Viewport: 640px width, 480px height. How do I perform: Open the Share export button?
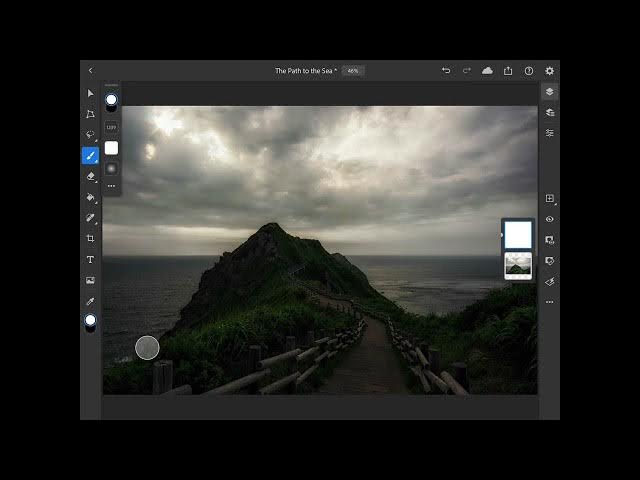coord(508,71)
